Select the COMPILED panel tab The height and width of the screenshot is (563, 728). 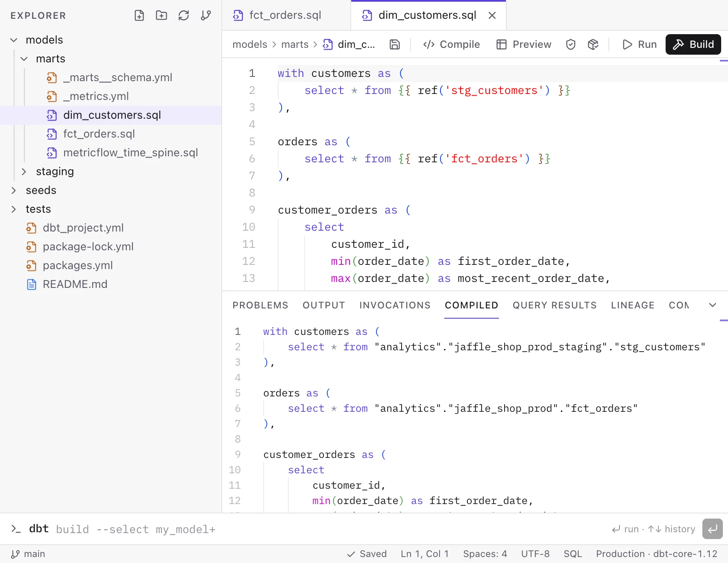pos(471,305)
